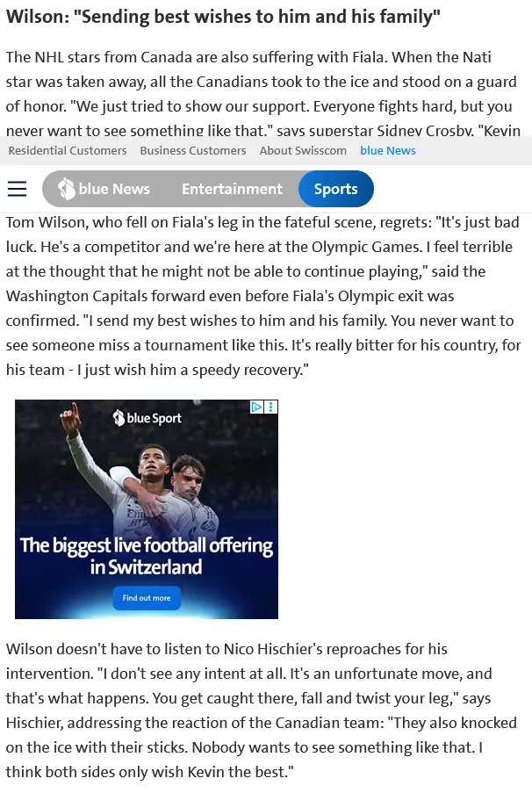Open the hamburger navigation menu
This screenshot has height=793, width=532.
pyautogui.click(x=18, y=189)
